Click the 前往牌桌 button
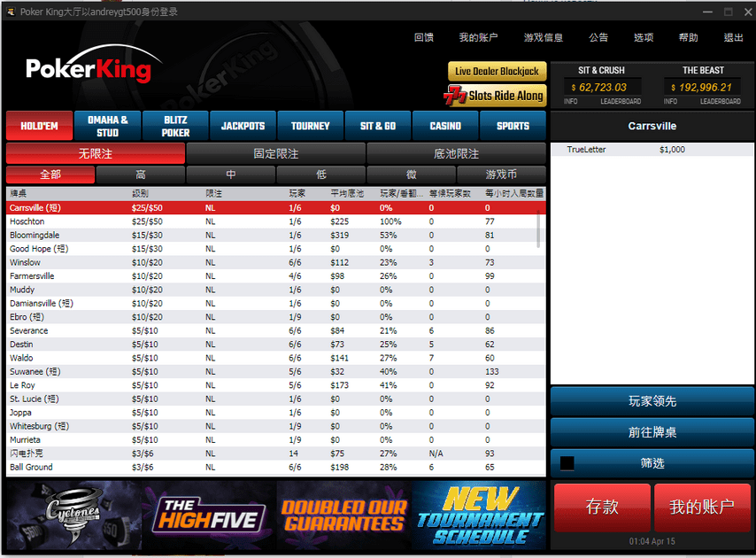This screenshot has height=558, width=756. pyautogui.click(x=652, y=432)
